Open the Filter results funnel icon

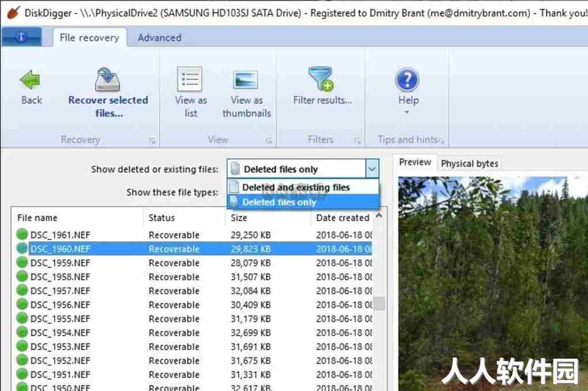pos(321,79)
